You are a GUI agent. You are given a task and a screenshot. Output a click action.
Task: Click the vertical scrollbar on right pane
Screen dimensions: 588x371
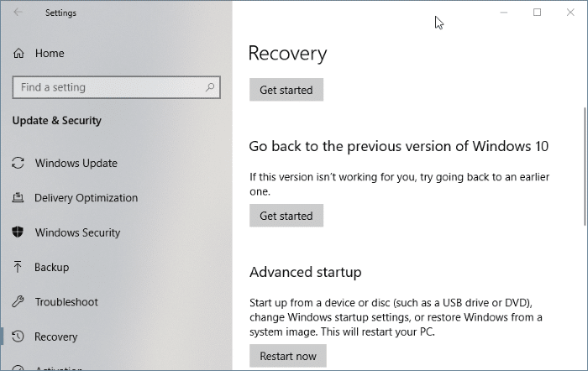[585, 167]
